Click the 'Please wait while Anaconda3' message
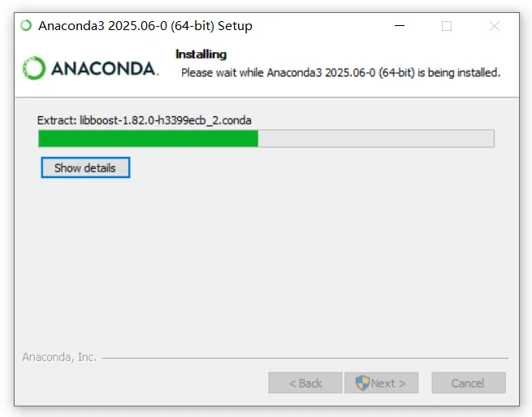532x417 pixels. (340, 72)
